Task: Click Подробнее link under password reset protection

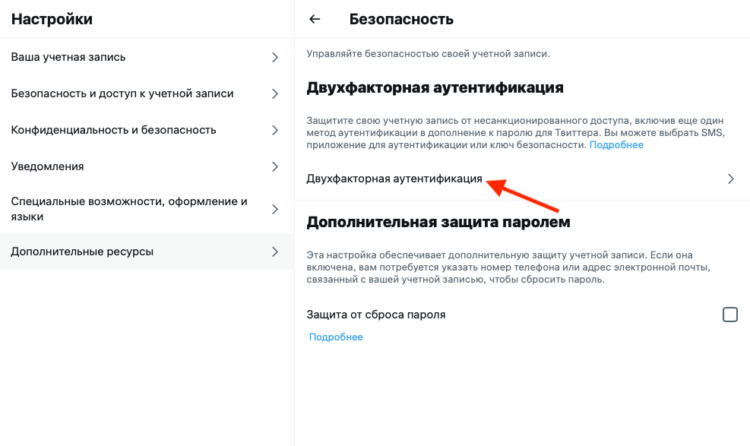Action: click(x=335, y=337)
